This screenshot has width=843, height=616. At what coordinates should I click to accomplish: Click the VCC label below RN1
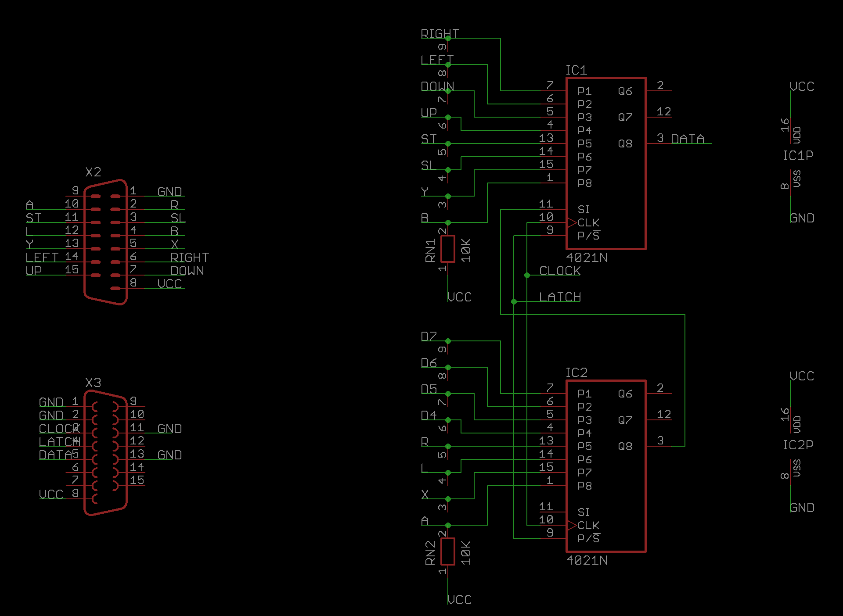459,297
